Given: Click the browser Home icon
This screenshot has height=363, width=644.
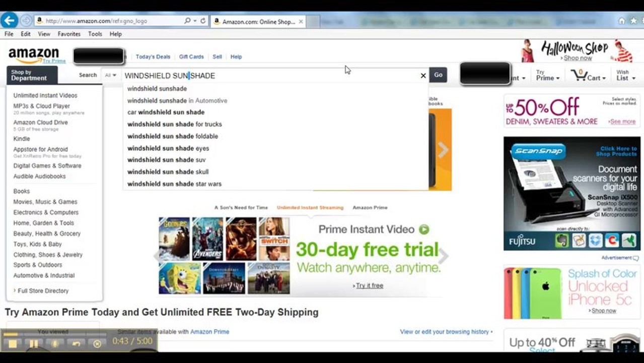Looking at the screenshot, I should pos(622,21).
